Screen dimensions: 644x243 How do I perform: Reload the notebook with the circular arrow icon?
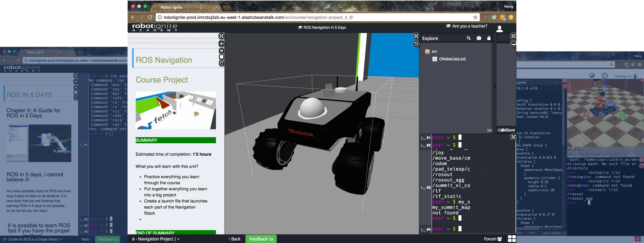(x=221, y=63)
